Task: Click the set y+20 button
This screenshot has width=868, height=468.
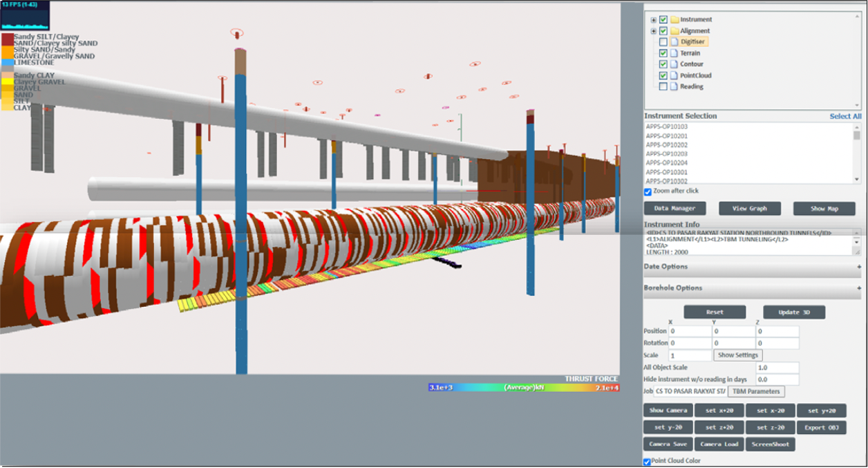Action: (822, 411)
